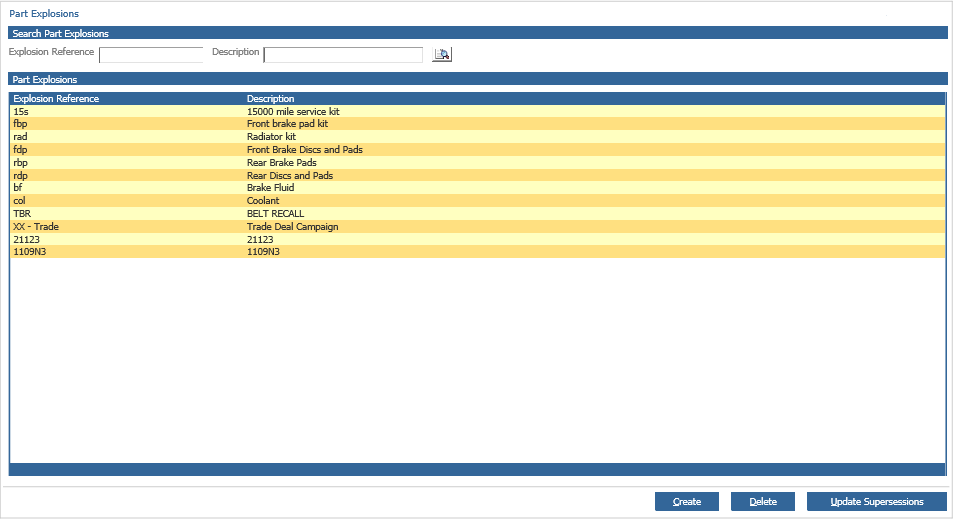Sort by Description column header
The height and width of the screenshot is (520, 956).
271,99
